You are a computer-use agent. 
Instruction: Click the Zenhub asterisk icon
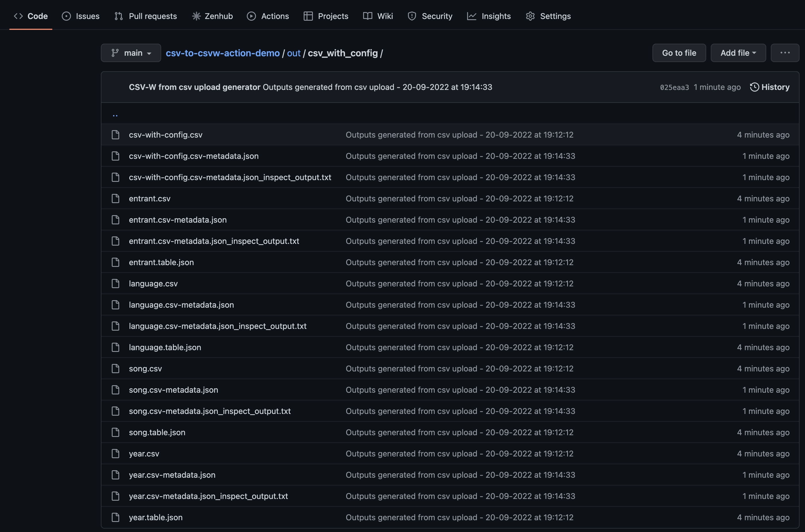(196, 16)
